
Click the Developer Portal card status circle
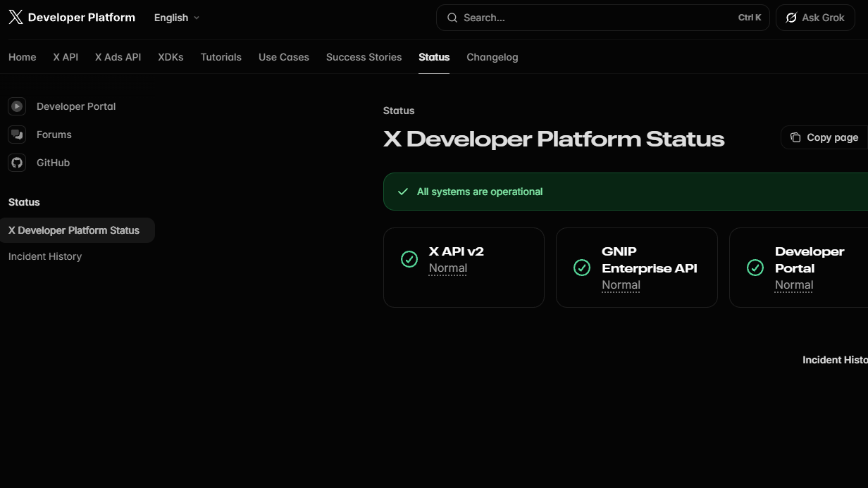[x=755, y=268]
